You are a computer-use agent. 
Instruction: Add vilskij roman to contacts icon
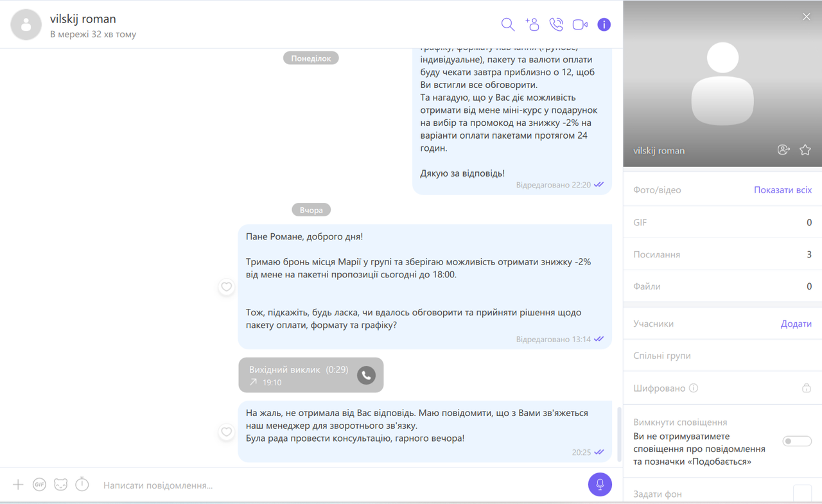(x=783, y=150)
